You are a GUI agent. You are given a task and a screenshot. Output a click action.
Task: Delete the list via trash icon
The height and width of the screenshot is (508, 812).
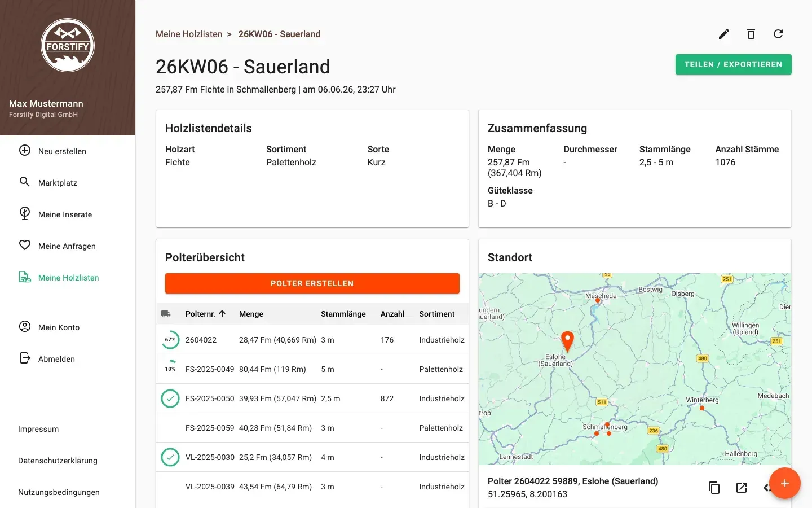pos(751,34)
